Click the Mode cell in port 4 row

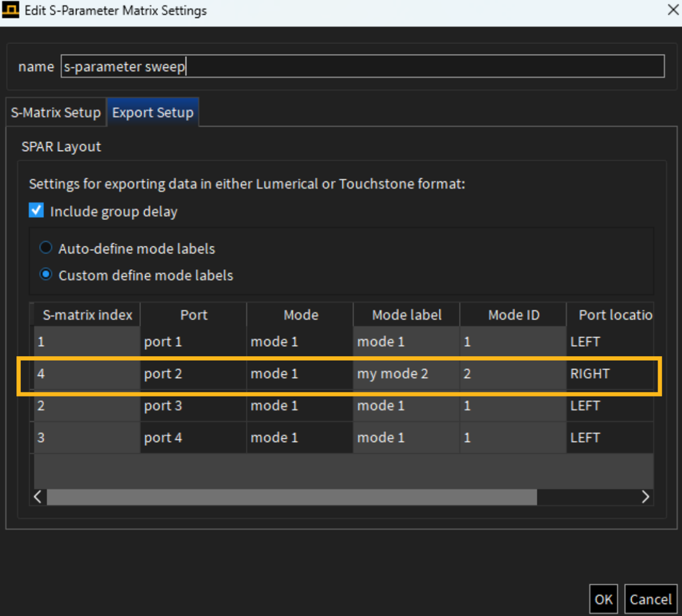pyautogui.click(x=300, y=438)
